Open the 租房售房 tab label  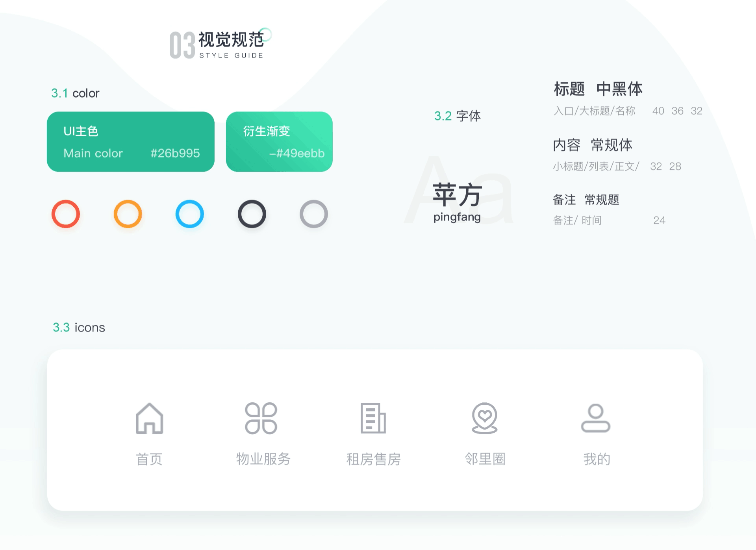tap(374, 459)
